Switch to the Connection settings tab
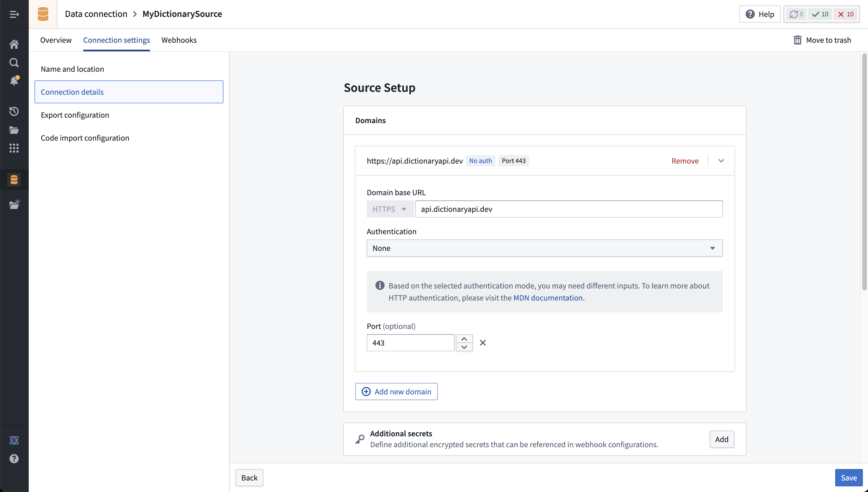Viewport: 868px width, 492px height. [x=116, y=40]
